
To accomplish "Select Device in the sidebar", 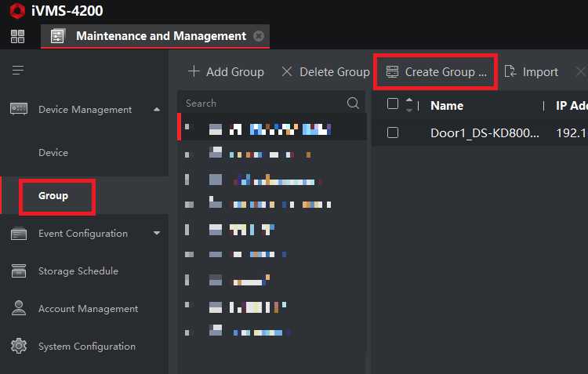I will click(x=53, y=153).
